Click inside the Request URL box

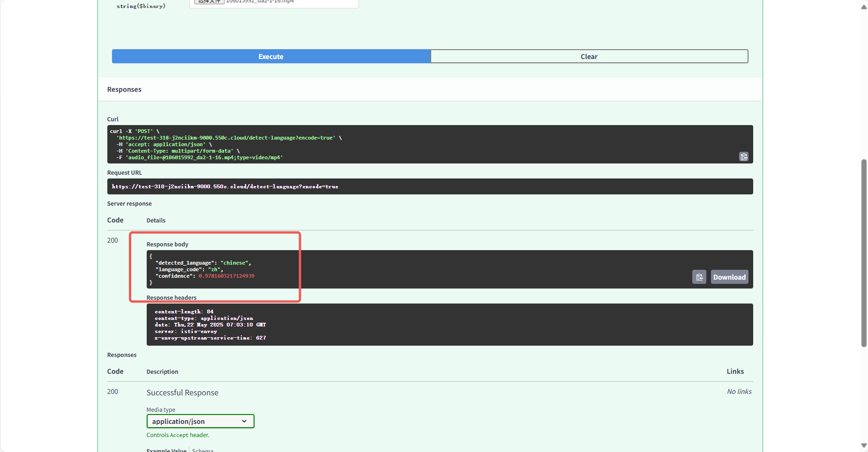coord(429,186)
